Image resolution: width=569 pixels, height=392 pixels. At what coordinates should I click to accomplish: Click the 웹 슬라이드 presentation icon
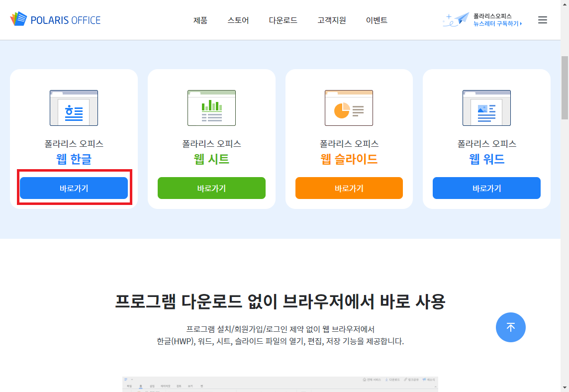tap(349, 107)
